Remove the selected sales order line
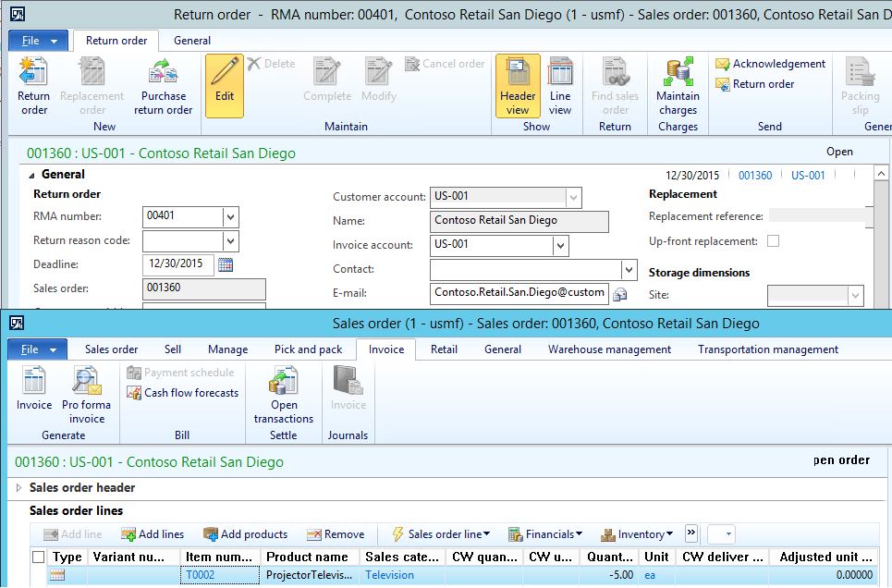This screenshot has width=892, height=588. tap(336, 534)
